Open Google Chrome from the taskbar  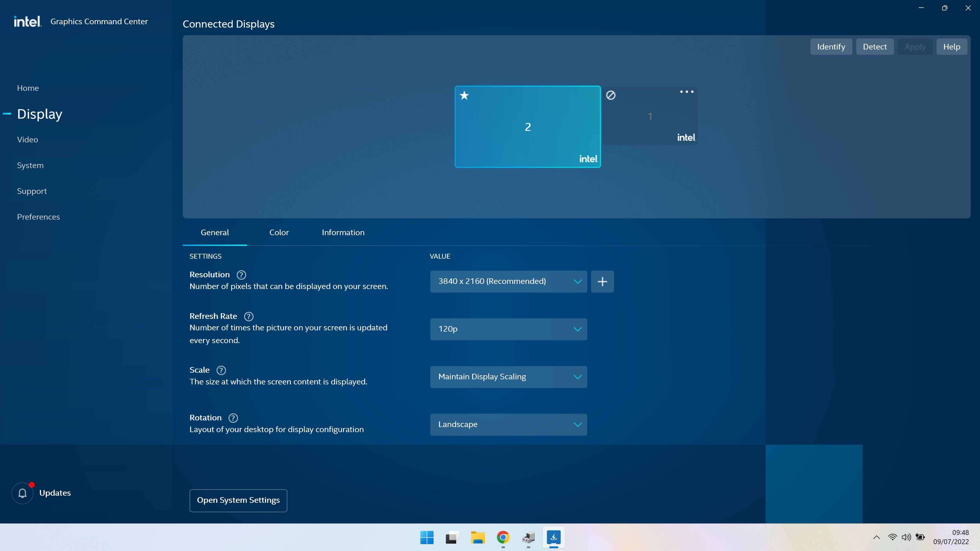[503, 537]
